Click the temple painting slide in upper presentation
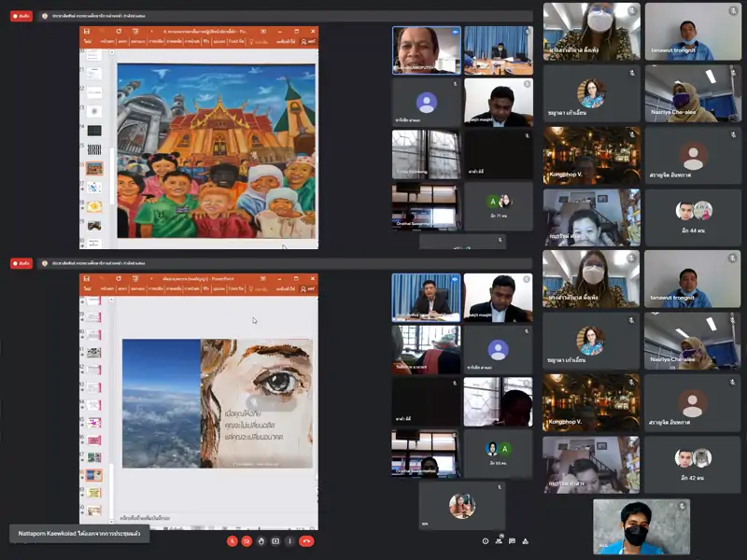The image size is (747, 560). (x=217, y=151)
